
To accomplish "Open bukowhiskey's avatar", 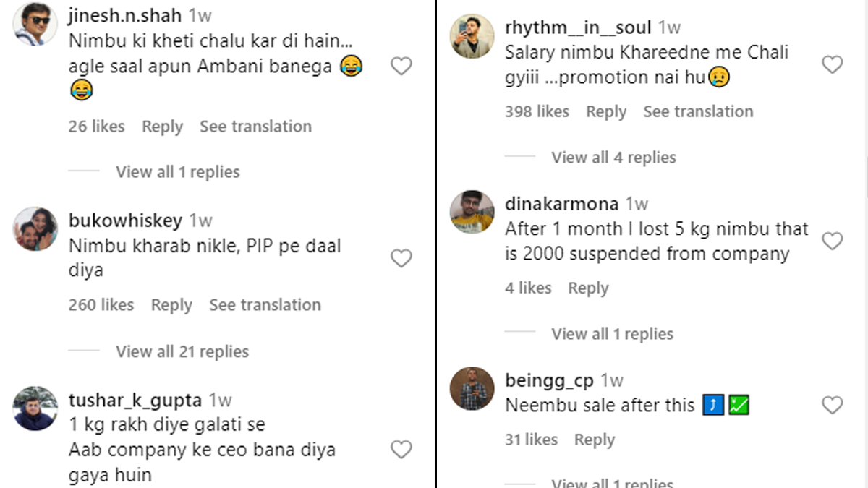I will tap(33, 228).
